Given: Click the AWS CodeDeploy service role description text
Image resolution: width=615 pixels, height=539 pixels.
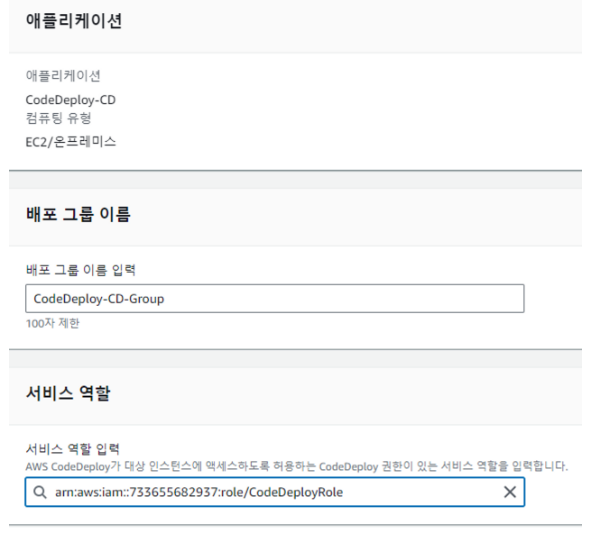Looking at the screenshot, I should pos(297,466).
